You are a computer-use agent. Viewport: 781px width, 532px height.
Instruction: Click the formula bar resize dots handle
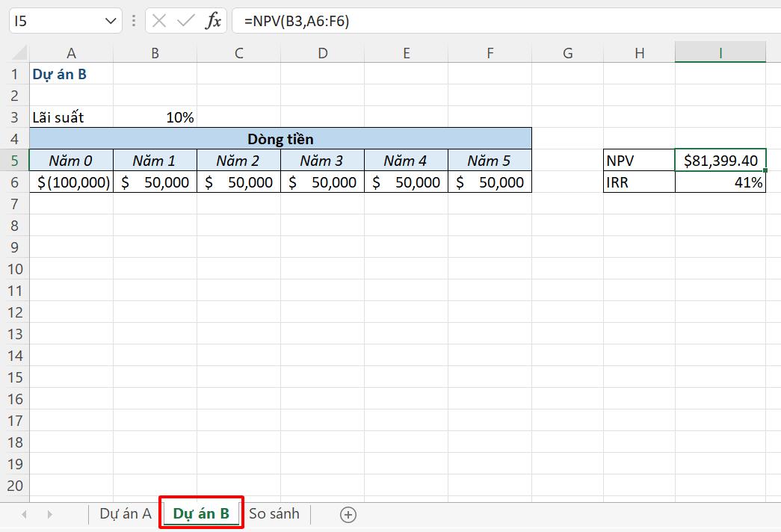[x=134, y=21]
